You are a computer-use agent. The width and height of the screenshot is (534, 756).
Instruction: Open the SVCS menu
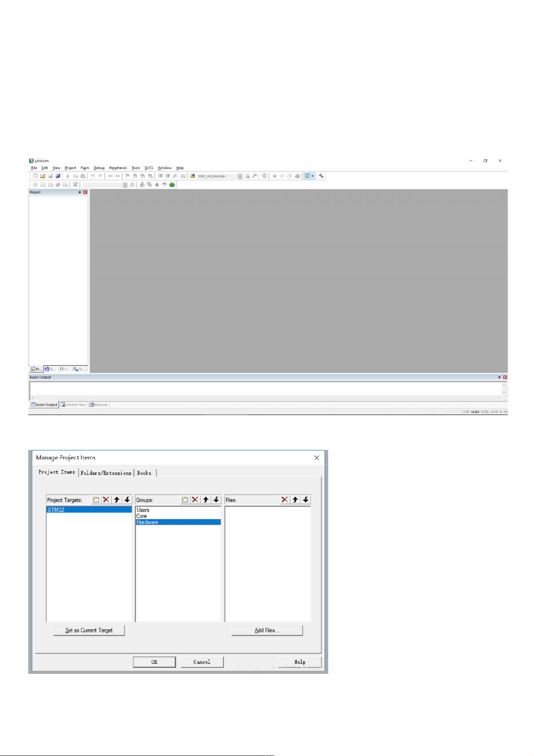coord(149,168)
